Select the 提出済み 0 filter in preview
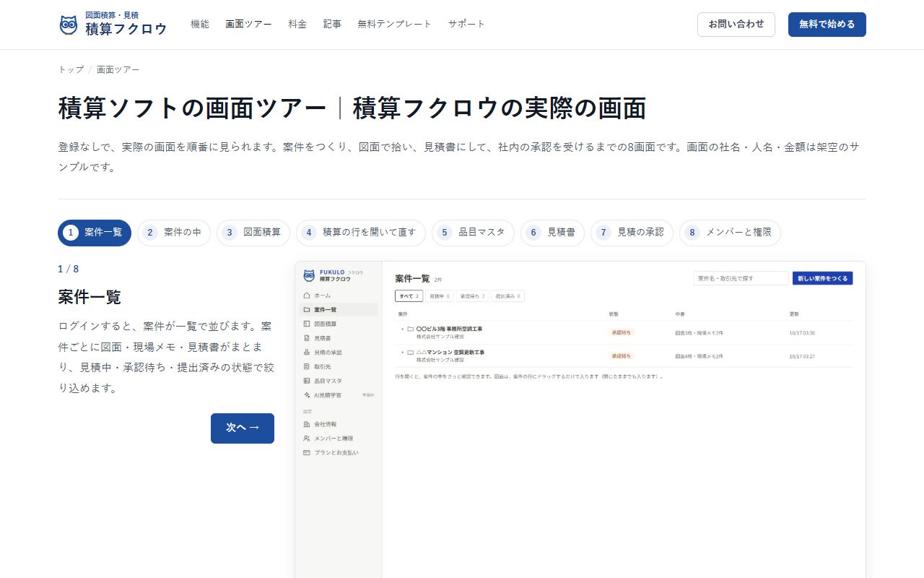924x578 pixels. coord(508,296)
